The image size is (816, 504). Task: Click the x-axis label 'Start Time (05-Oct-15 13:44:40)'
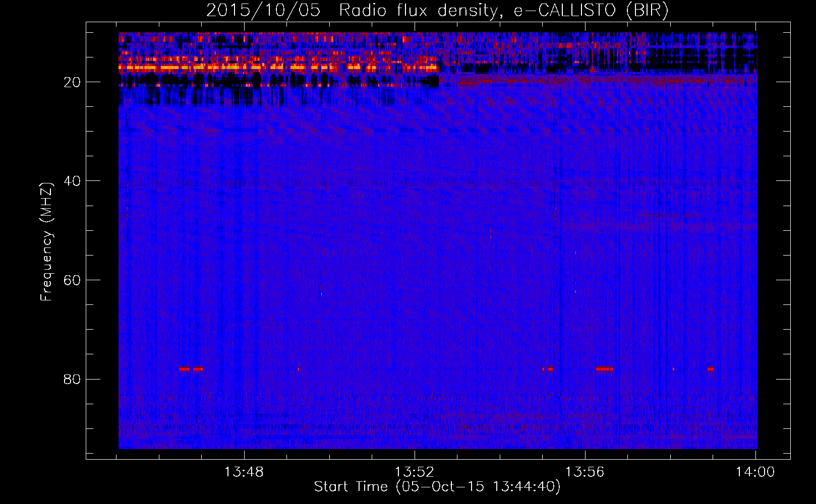tap(437, 487)
